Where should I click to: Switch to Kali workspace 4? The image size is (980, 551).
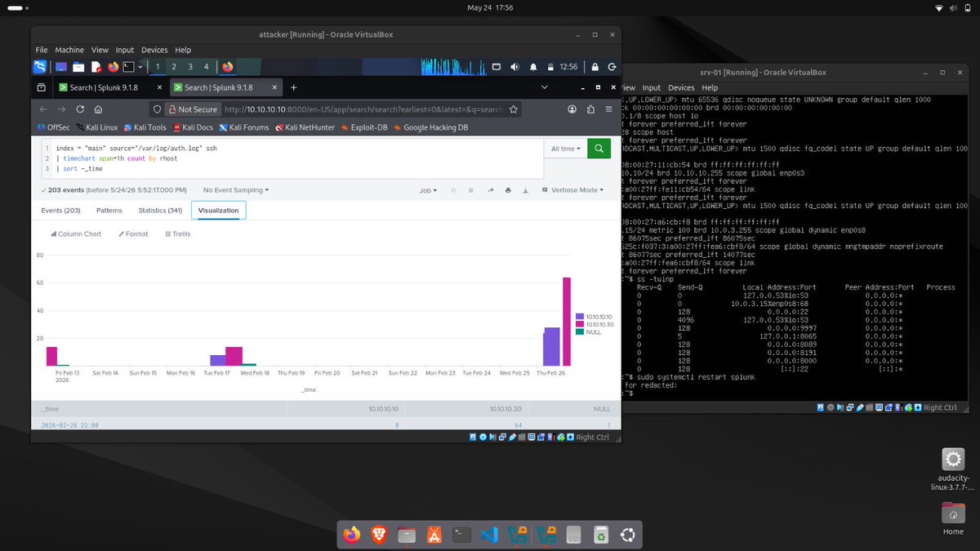[x=207, y=67]
